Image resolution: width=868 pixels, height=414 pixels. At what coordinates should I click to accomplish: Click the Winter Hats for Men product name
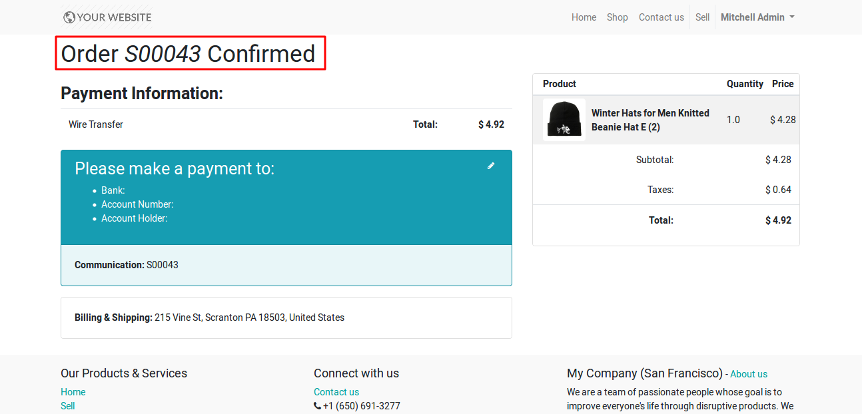pos(650,120)
